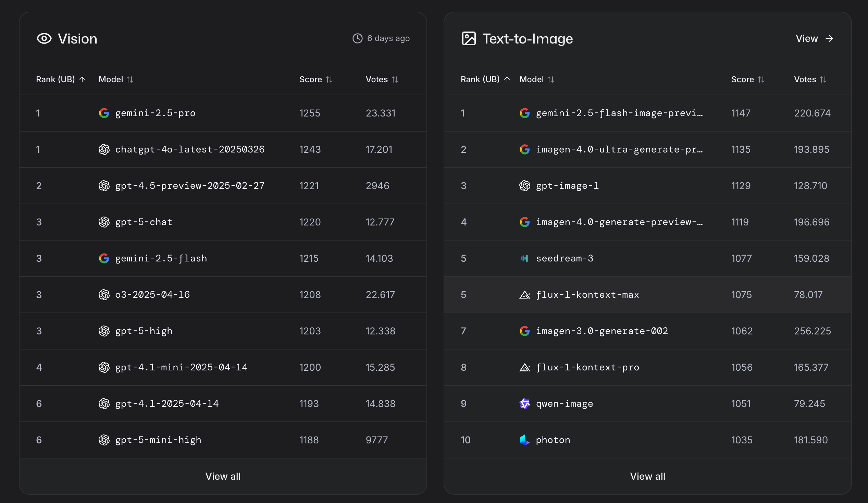The width and height of the screenshot is (868, 503).
Task: Click OpenAI logo beside gpt-5-chat
Action: 104,222
